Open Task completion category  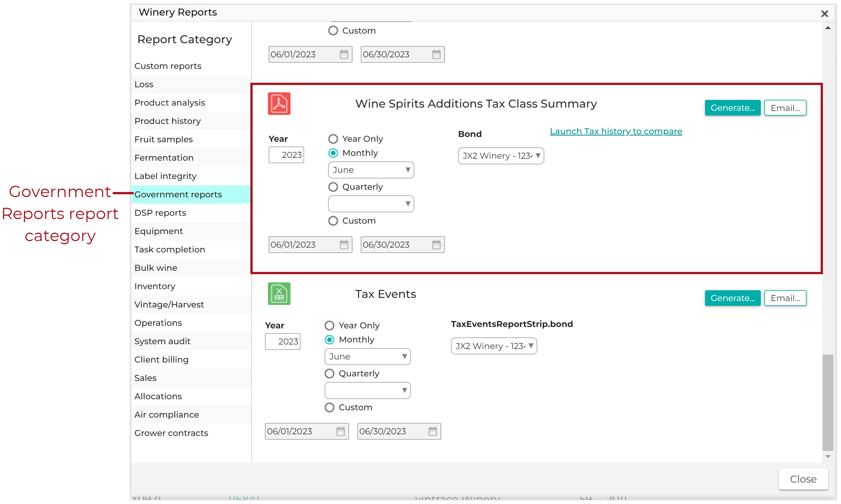click(191, 249)
